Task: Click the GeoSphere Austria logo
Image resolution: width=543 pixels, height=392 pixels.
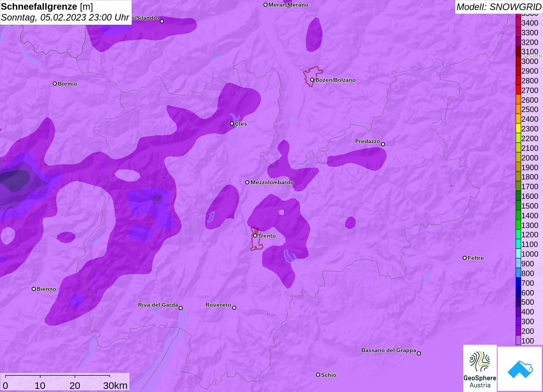Action: point(480,368)
